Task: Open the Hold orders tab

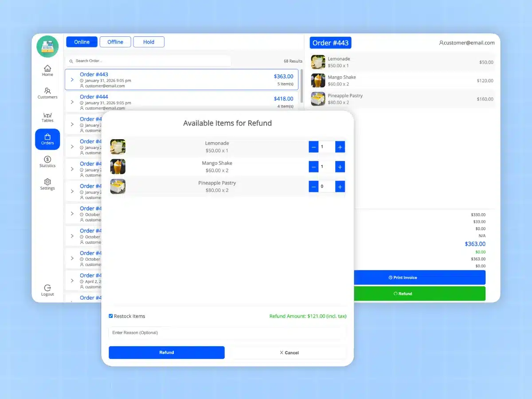Action: pyautogui.click(x=149, y=42)
